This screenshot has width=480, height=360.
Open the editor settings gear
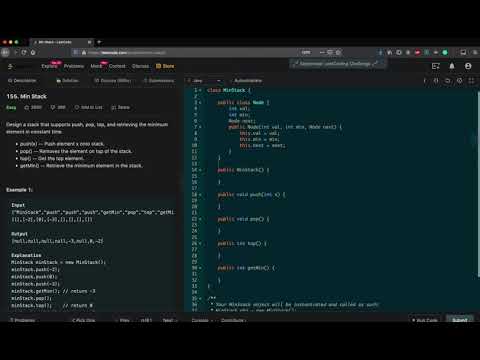[x=460, y=81]
